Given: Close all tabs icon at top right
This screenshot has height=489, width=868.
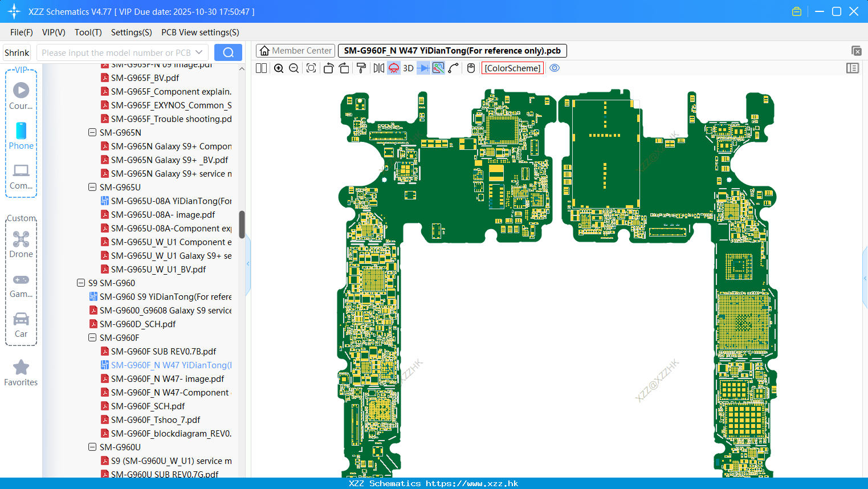Looking at the screenshot, I should click(x=856, y=51).
